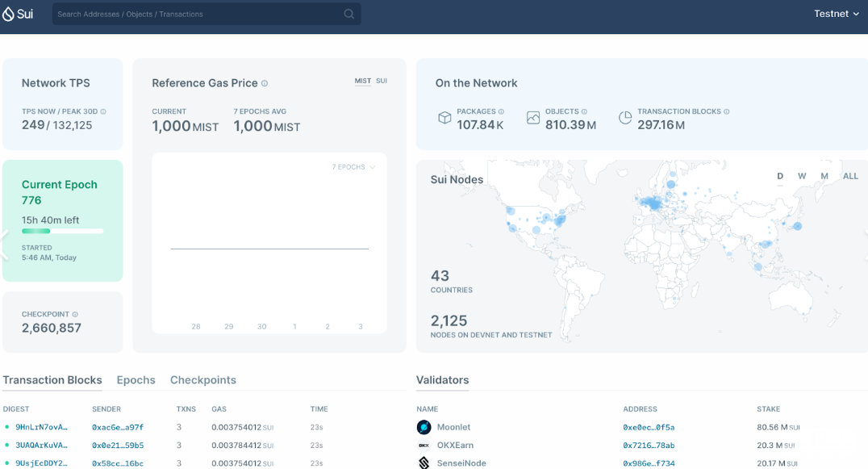Open the Testnet network dropdown

(837, 14)
